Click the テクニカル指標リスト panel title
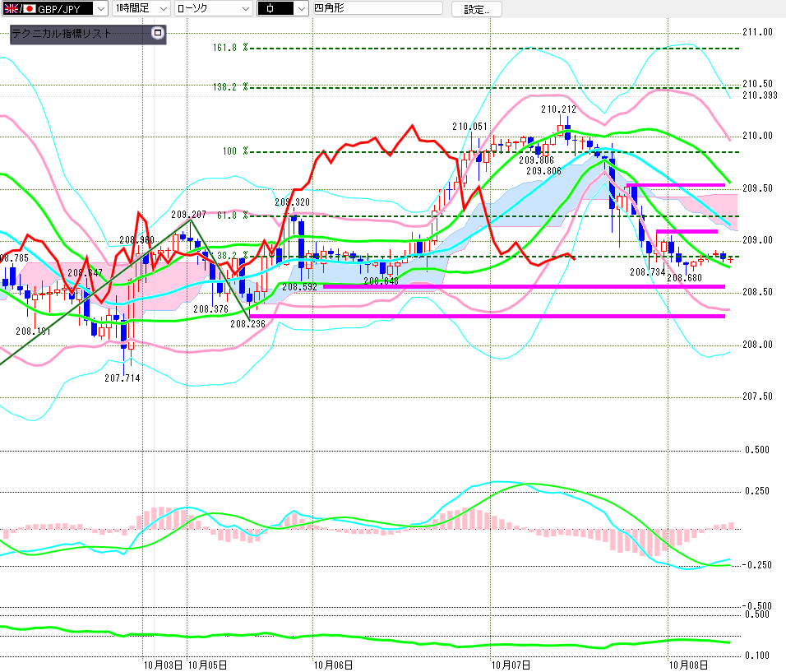786x672 pixels. pos(61,34)
